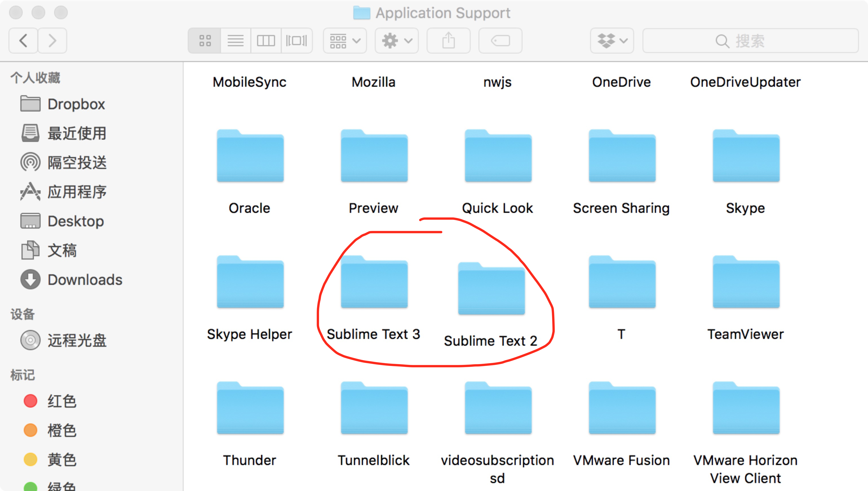Click the 个人收藏 sidebar section header
This screenshot has height=491, width=868.
tap(36, 77)
